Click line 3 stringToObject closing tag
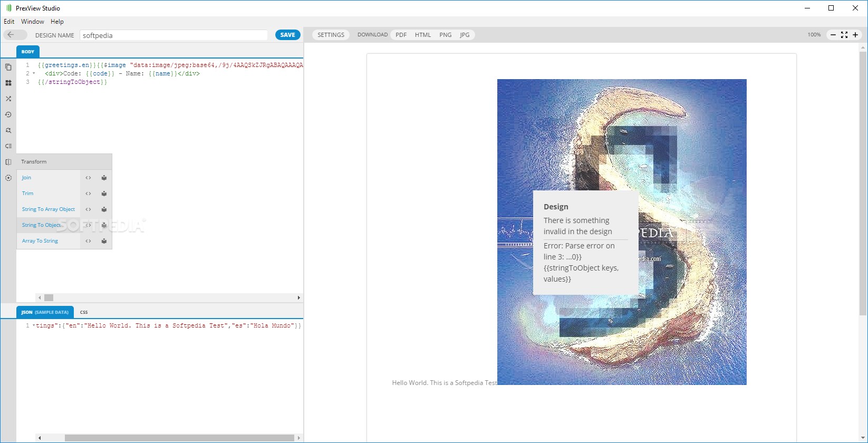The image size is (868, 443). [x=72, y=82]
